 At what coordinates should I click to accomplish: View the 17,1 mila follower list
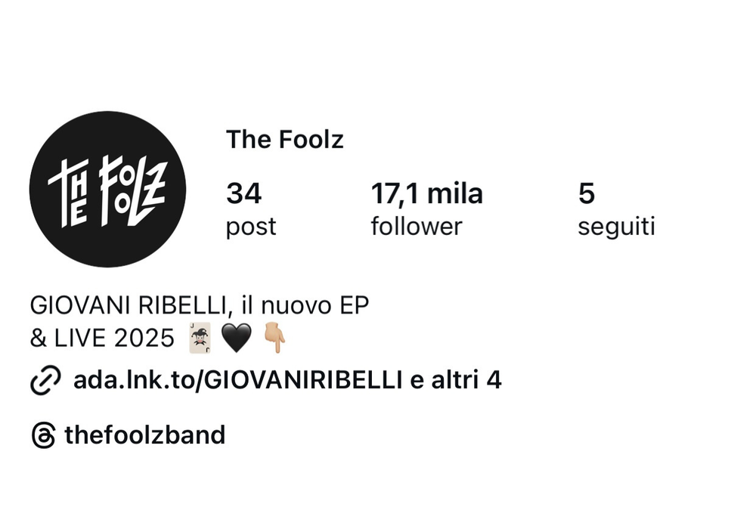click(x=426, y=209)
